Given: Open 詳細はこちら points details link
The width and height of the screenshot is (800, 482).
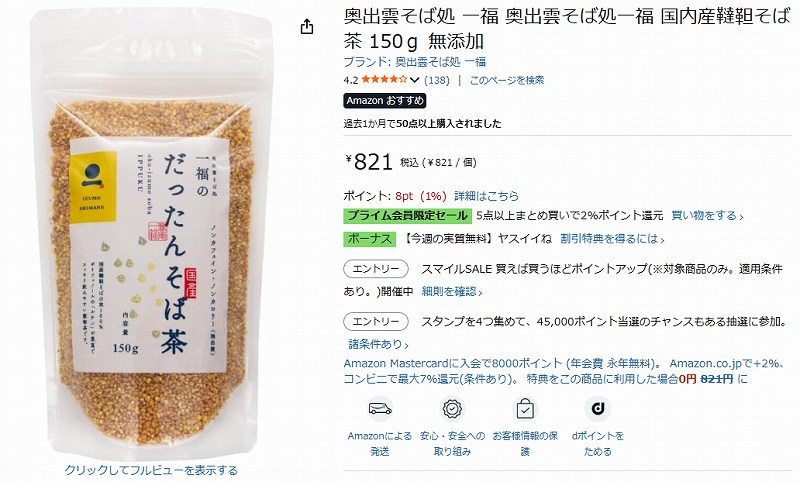Looking at the screenshot, I should point(486,196).
